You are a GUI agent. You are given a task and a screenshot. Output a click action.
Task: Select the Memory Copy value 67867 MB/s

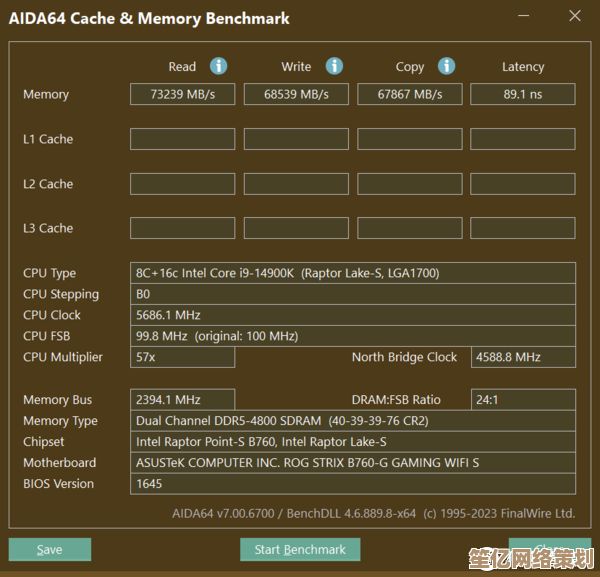(410, 94)
